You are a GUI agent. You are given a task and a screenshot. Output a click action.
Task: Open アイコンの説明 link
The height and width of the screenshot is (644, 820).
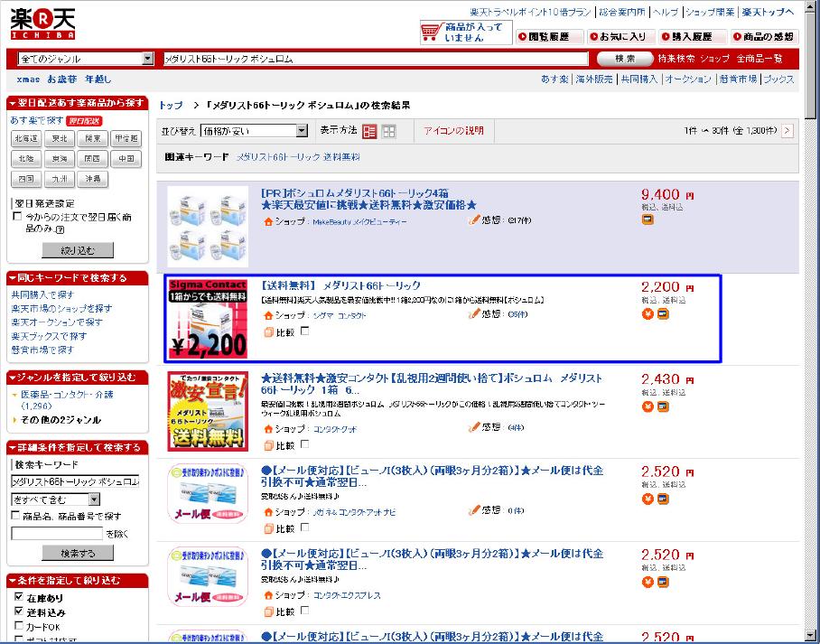click(453, 131)
